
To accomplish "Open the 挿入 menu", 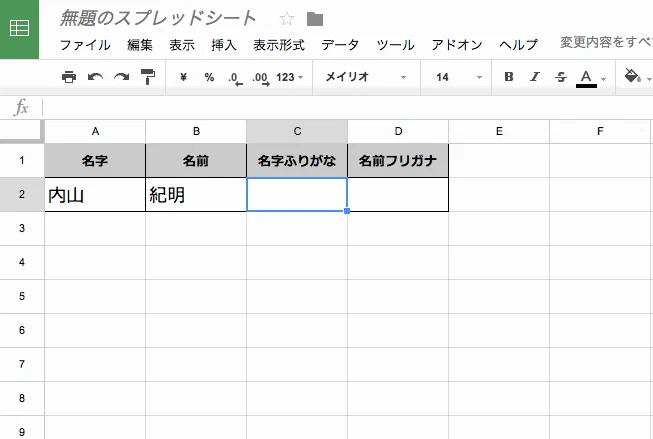I will (224, 45).
